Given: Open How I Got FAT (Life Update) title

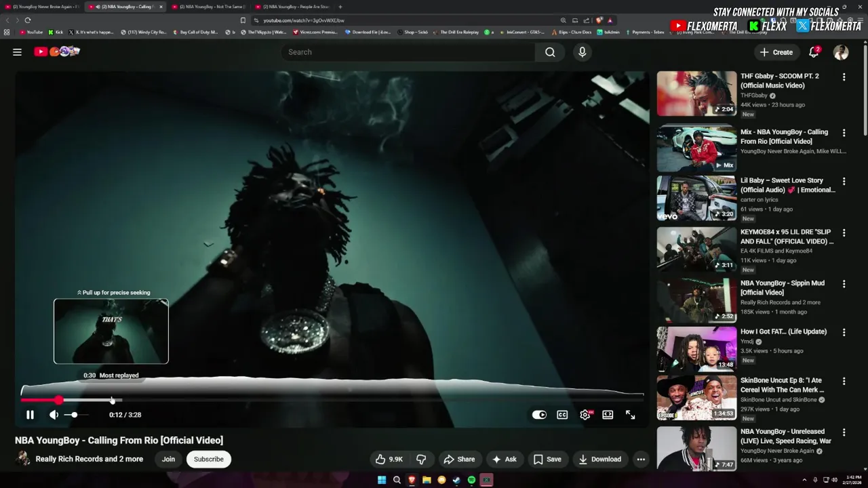Looking at the screenshot, I should [783, 331].
